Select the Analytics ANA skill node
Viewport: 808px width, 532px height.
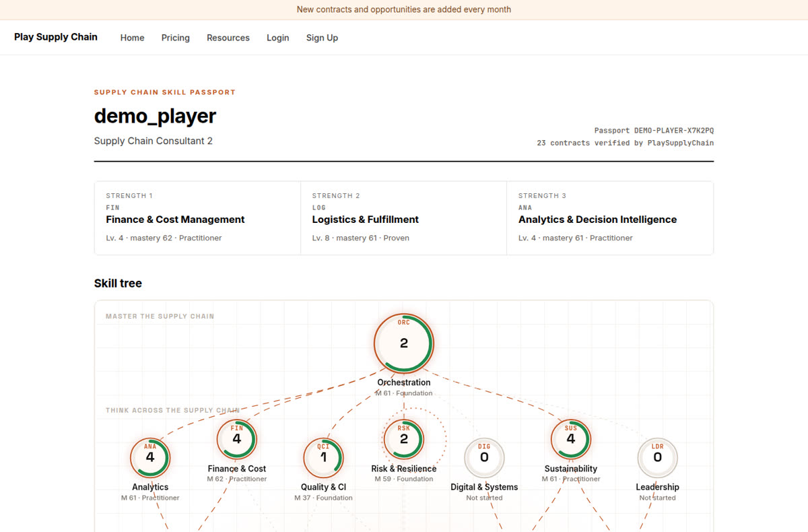click(x=150, y=457)
